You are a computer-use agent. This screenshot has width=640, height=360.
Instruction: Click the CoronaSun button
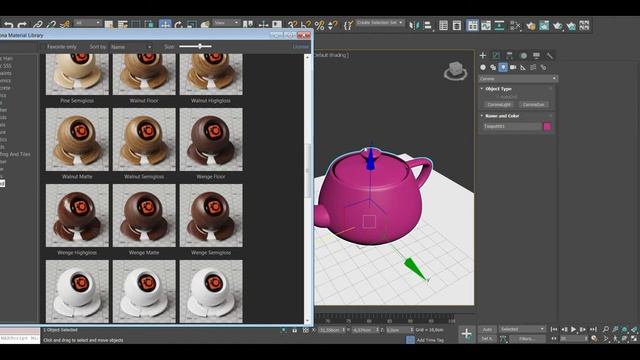[533, 104]
